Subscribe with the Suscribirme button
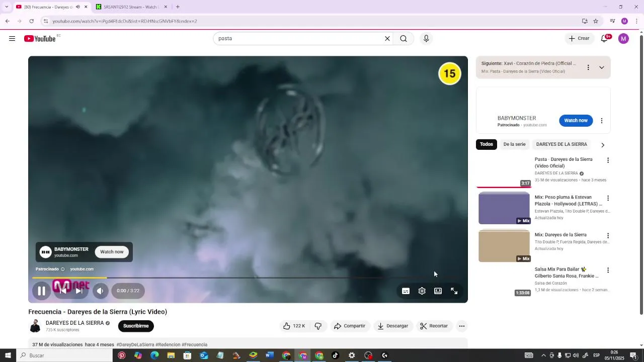This screenshot has height=362, width=644. point(136,326)
